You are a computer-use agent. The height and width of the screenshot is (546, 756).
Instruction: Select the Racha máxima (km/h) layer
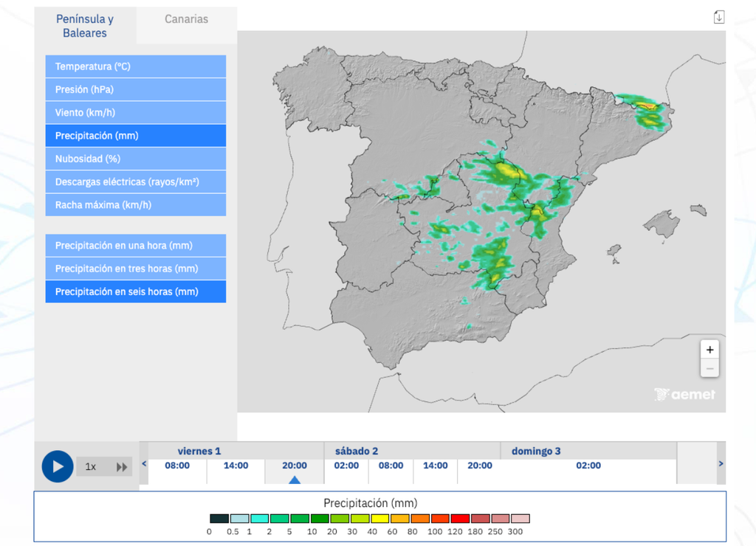(136, 205)
